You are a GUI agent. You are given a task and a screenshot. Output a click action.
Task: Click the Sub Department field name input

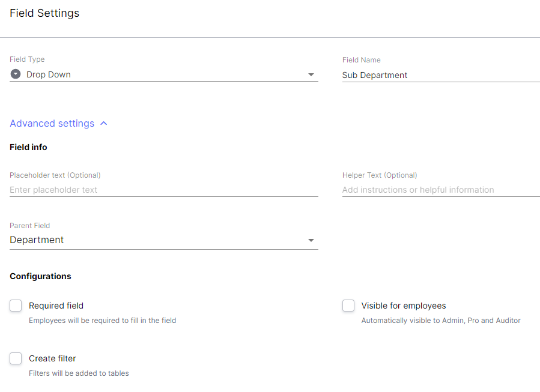coord(441,75)
